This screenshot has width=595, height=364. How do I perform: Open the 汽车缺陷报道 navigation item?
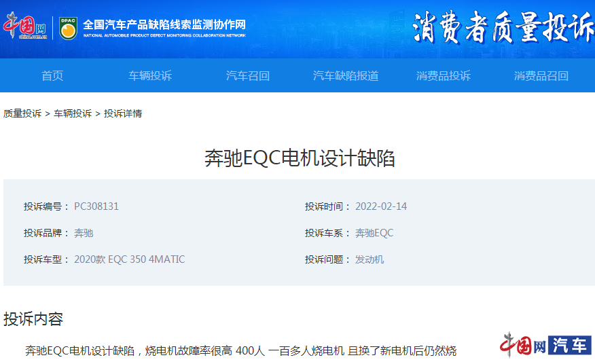[346, 75]
